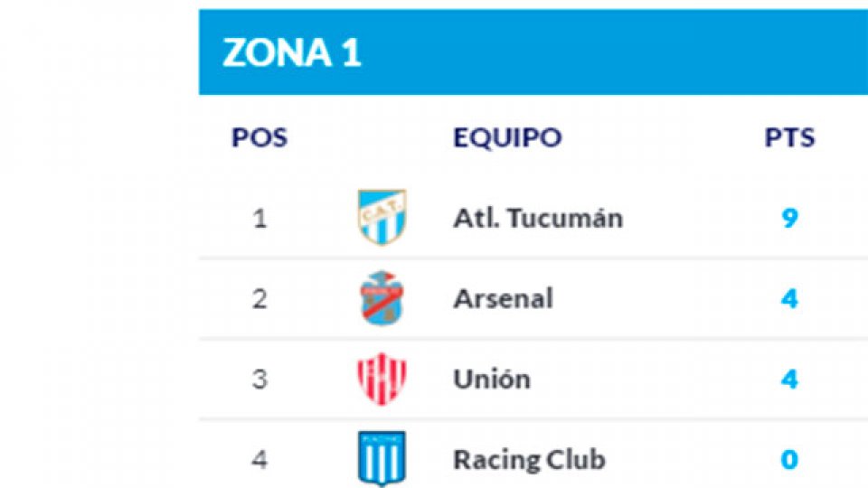Click Atl. Tucumán's 9 points value

tap(789, 219)
